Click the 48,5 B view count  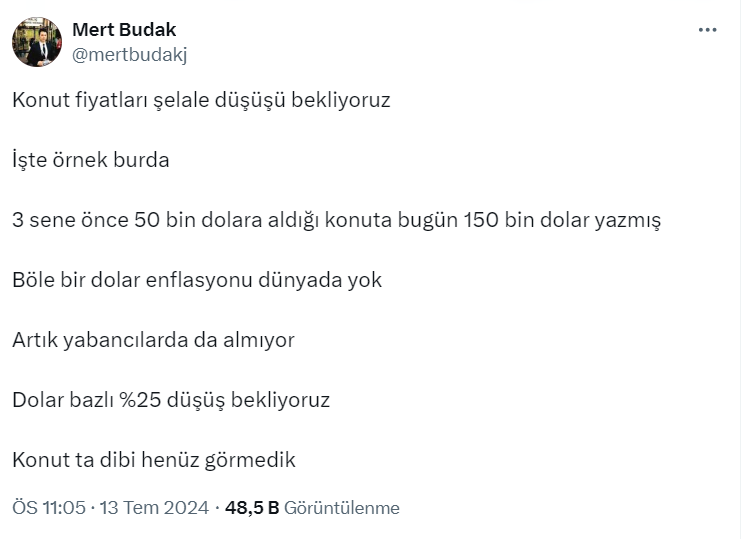coord(252,508)
